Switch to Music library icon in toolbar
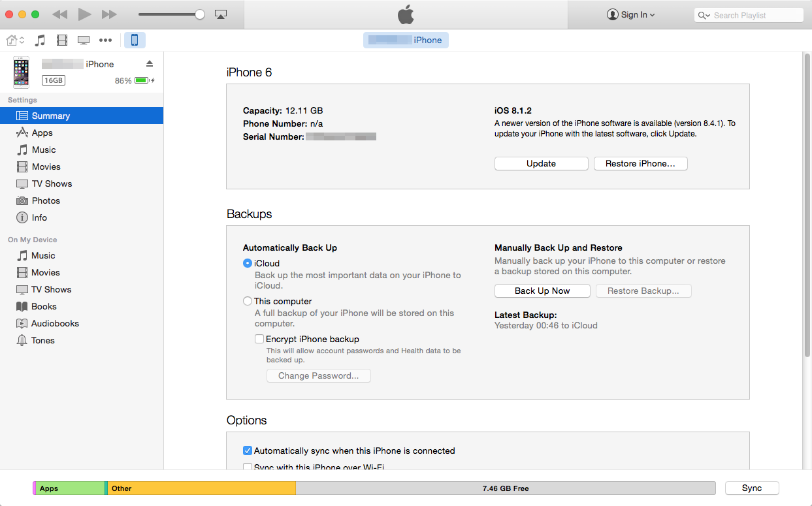The height and width of the screenshot is (506, 812). click(x=40, y=40)
